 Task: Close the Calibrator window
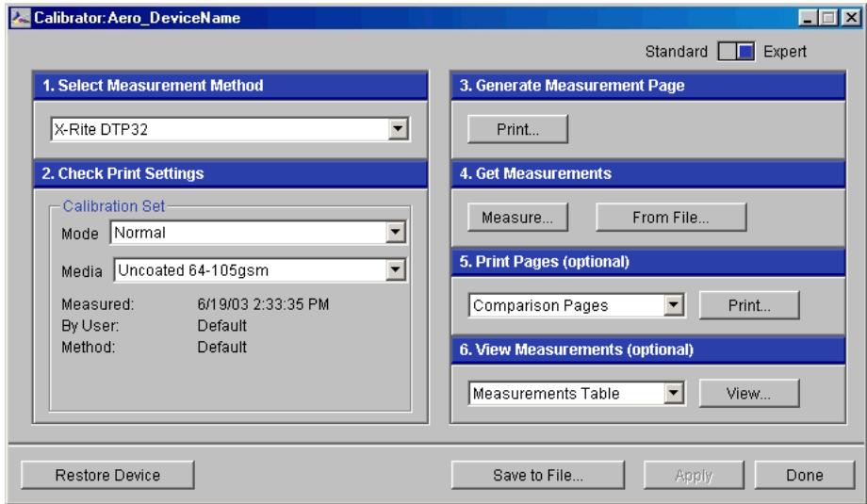coord(851,18)
